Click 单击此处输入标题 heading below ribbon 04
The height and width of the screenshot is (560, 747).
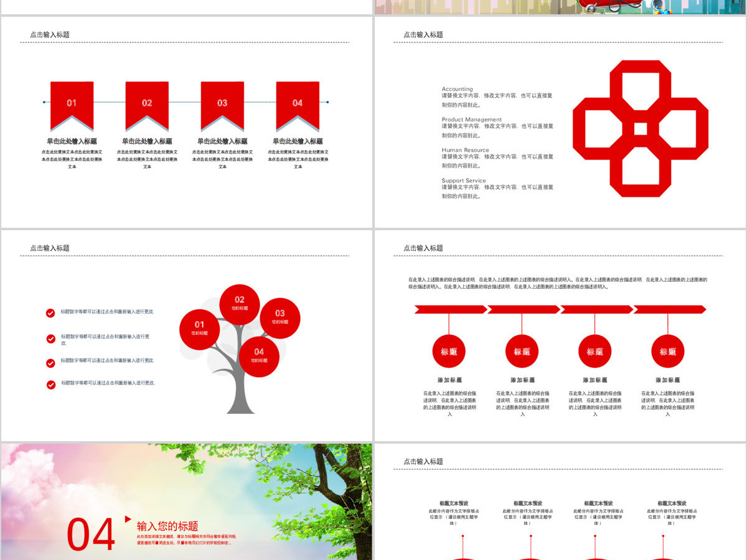point(298,141)
